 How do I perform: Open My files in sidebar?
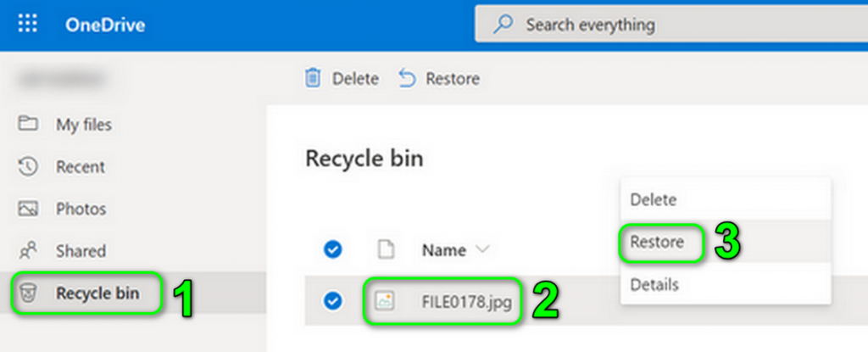click(84, 125)
